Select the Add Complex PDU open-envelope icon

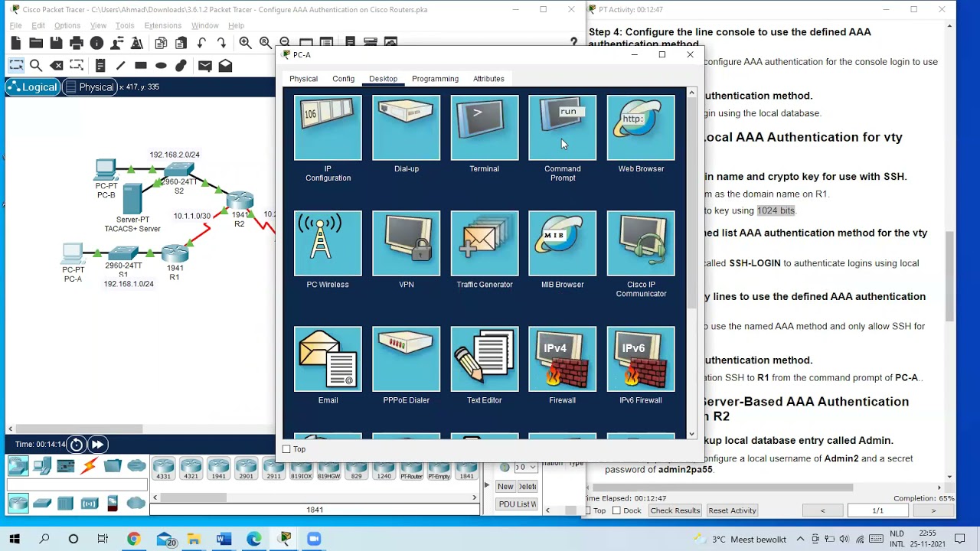225,66
